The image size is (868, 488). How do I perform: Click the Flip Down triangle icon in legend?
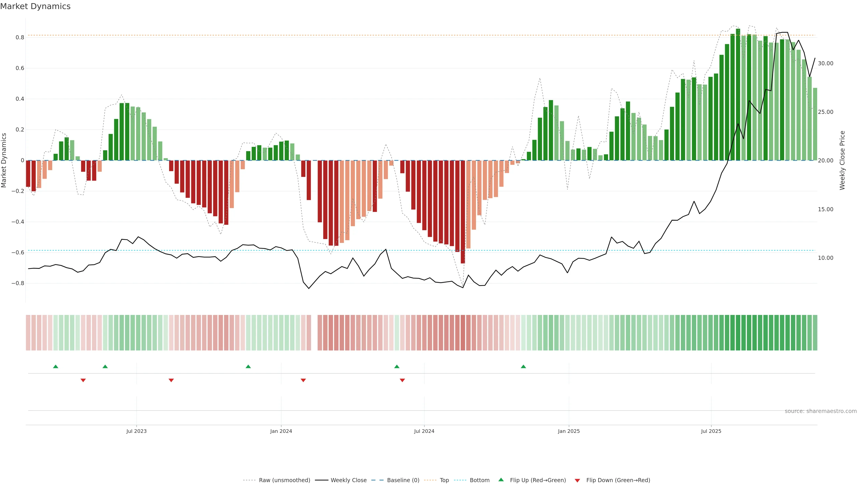click(x=577, y=481)
